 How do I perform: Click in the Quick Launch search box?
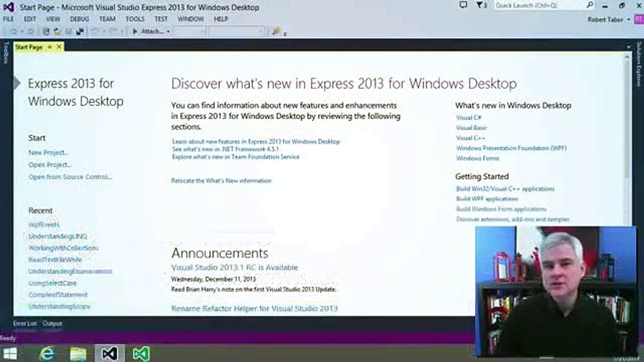pyautogui.click(x=538, y=6)
